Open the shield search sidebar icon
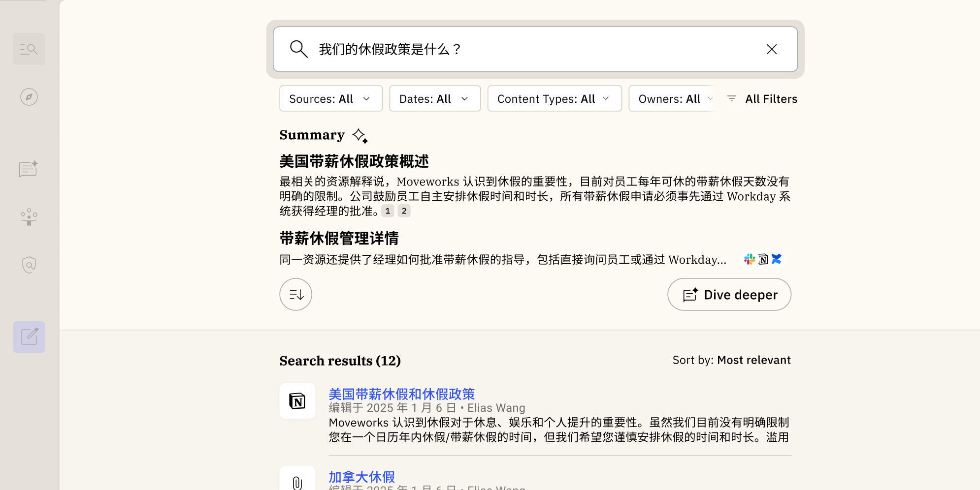 (x=29, y=265)
